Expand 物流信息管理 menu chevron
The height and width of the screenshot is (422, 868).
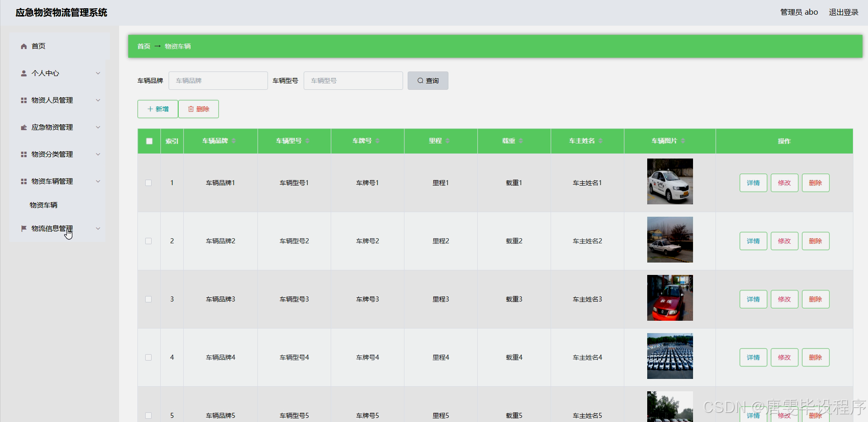click(x=98, y=229)
